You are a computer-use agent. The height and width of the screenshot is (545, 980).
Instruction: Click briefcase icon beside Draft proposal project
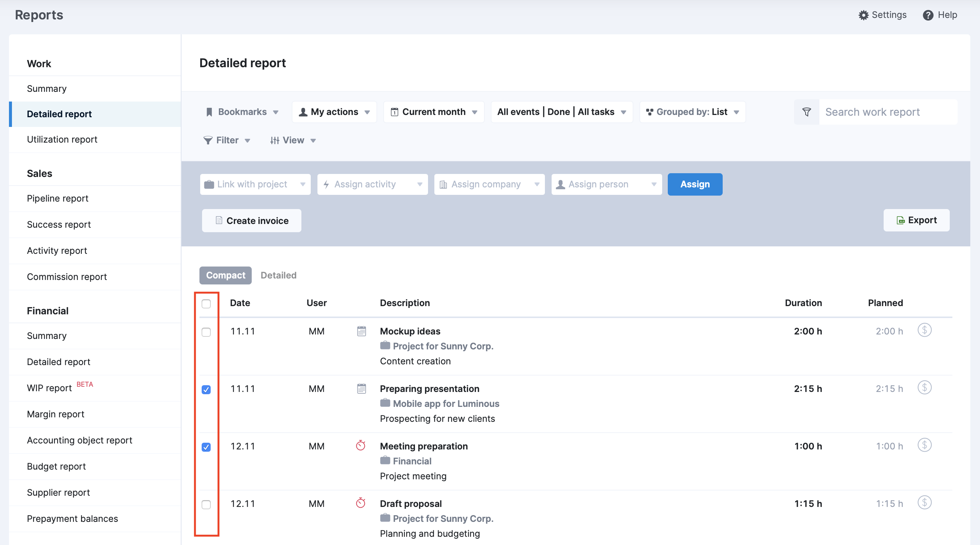(x=385, y=518)
